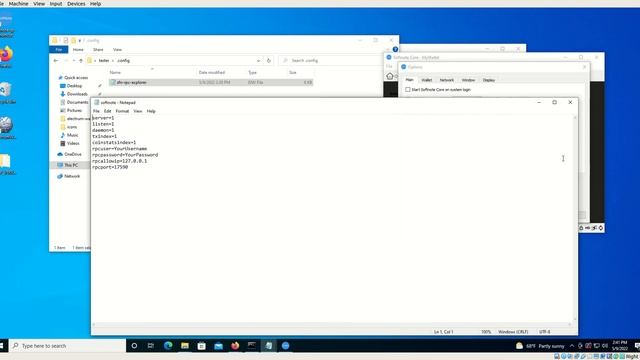Viewport: 640px width, 360px height.
Task: Switch to Share ribbon tab in Explorer
Action: (98, 49)
